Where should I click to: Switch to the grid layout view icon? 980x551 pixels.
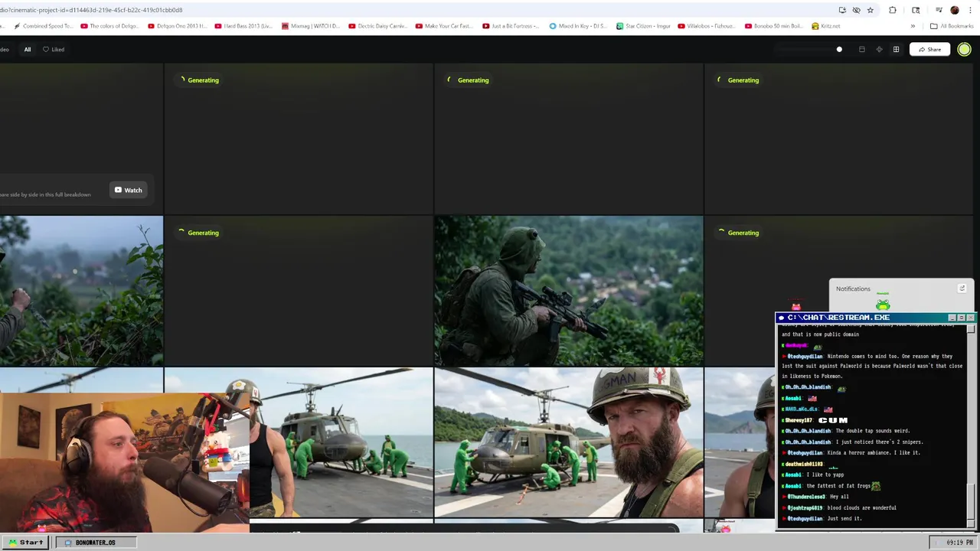pyautogui.click(x=896, y=50)
